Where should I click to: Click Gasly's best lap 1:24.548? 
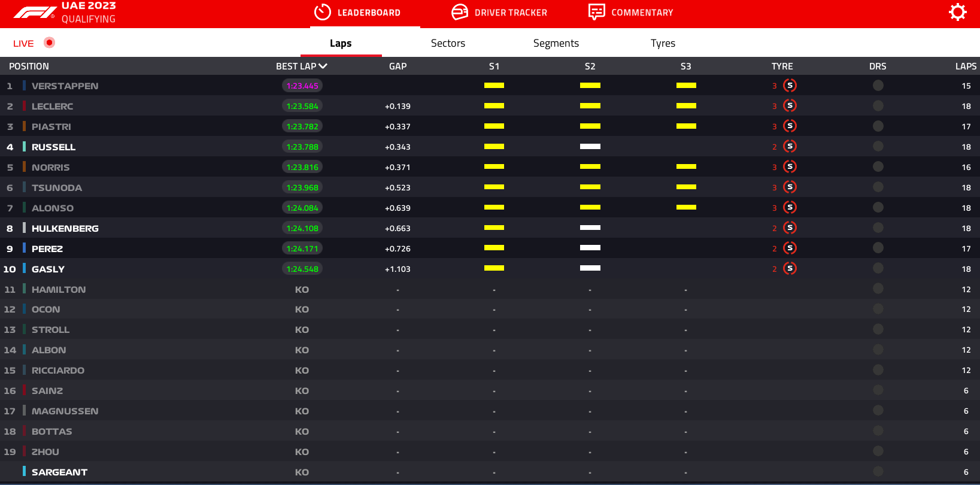[302, 269]
